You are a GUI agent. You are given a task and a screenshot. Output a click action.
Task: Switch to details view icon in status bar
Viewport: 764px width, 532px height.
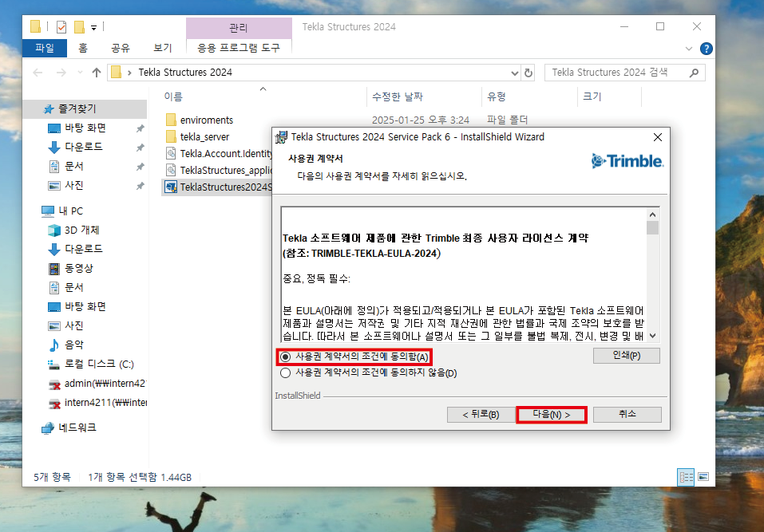(x=686, y=477)
